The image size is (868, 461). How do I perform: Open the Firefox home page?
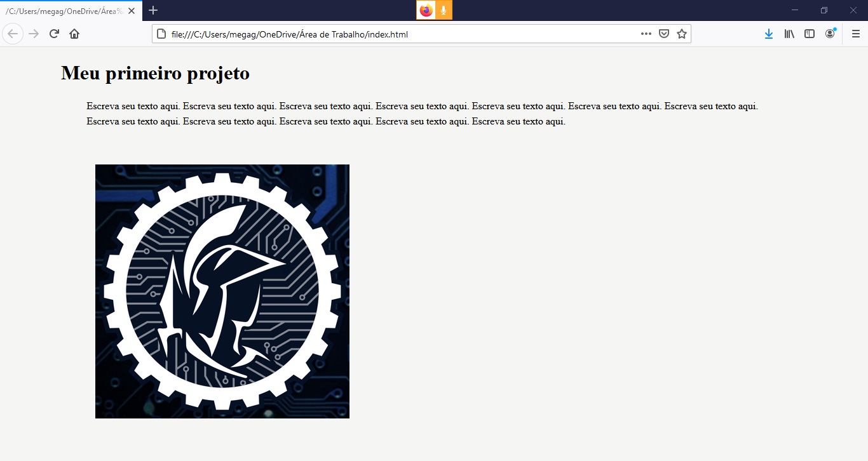[x=74, y=34]
